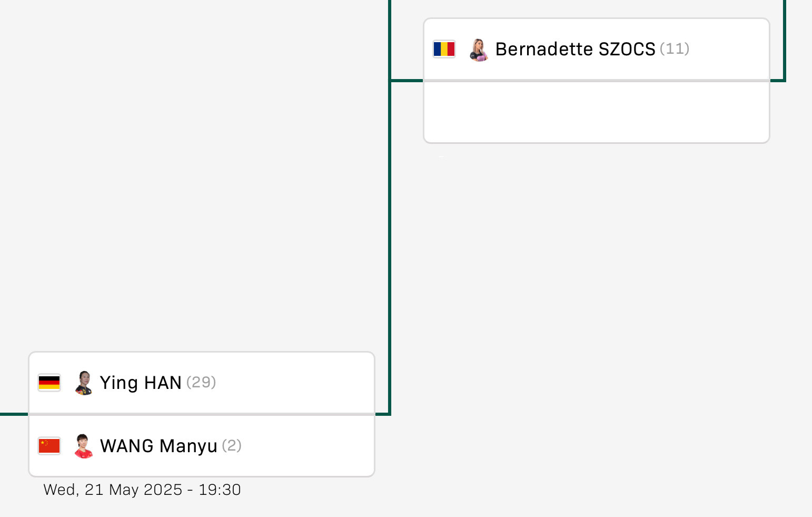This screenshot has width=812, height=517.
Task: Open Bernadette SZOCS player name
Action: [x=575, y=49]
